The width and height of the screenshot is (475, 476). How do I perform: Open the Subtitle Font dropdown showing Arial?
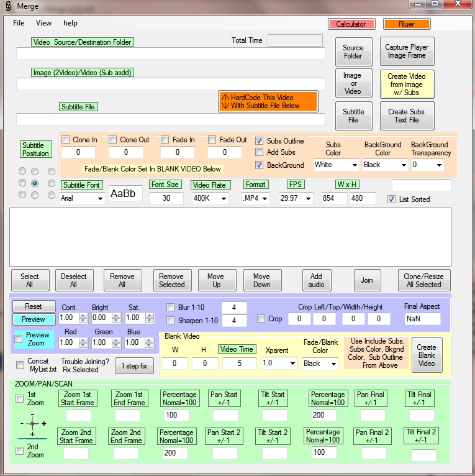82,198
